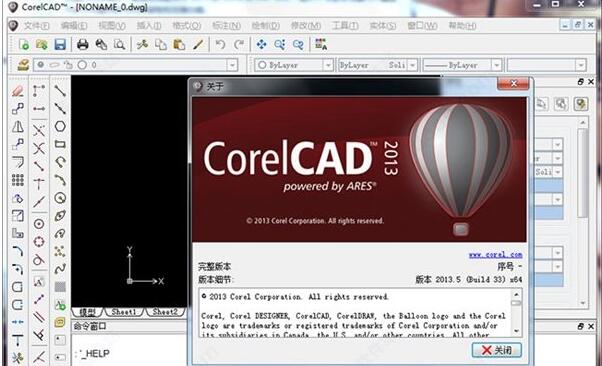
Task: Click the New document icon in toolbar
Action: [x=24, y=45]
